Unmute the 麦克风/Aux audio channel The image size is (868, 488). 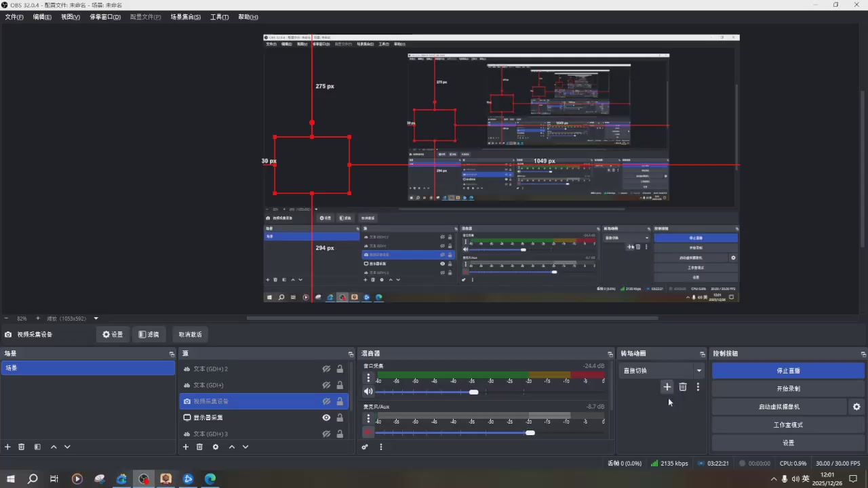pyautogui.click(x=368, y=432)
